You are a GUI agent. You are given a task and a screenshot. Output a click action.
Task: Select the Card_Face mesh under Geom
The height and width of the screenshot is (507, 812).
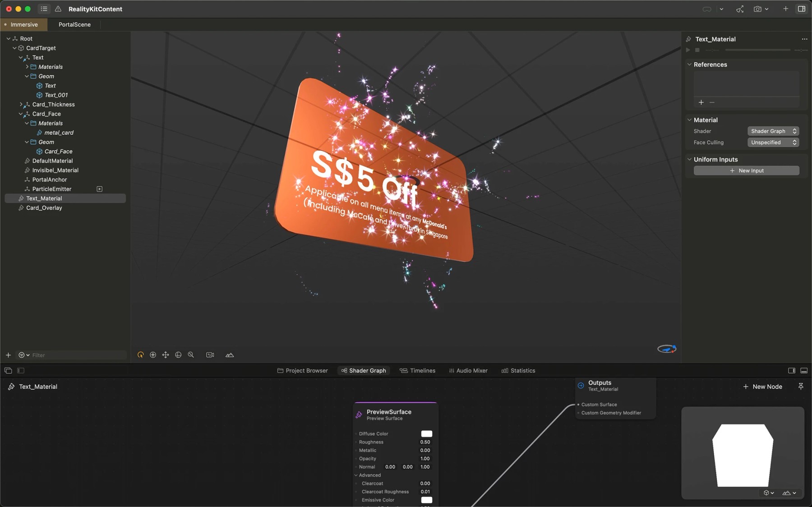click(x=58, y=152)
